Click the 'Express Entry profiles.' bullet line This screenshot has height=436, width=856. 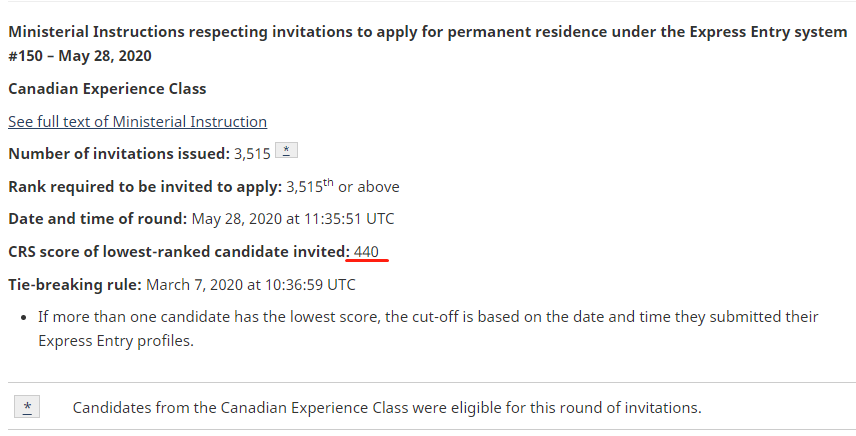pyautogui.click(x=115, y=340)
